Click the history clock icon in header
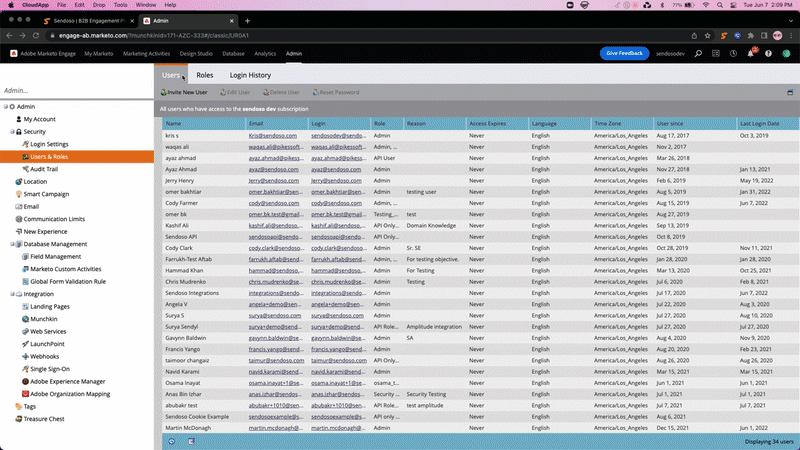The image size is (800, 450). [733, 54]
